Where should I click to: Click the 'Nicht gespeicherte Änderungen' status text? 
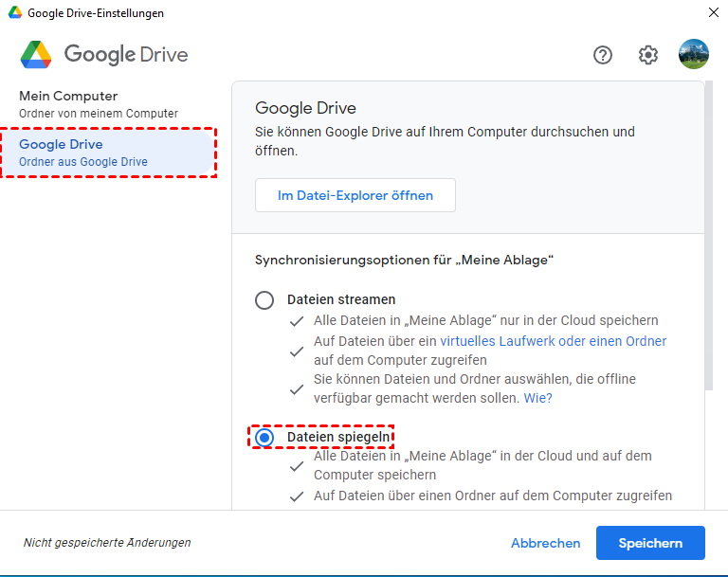[x=107, y=543]
